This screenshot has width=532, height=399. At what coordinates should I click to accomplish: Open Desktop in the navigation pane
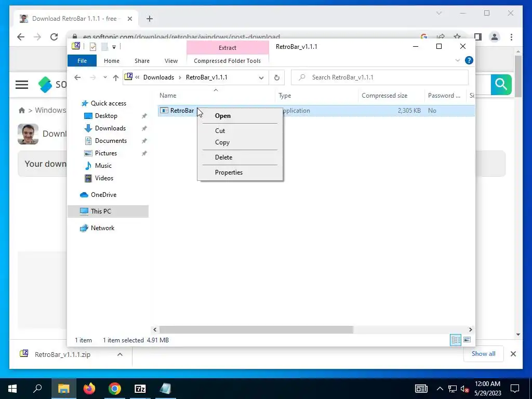(x=106, y=116)
